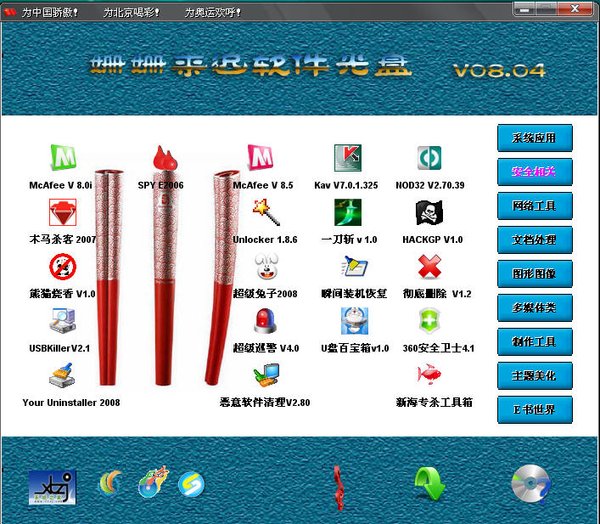The image size is (600, 524).
Task: Open the 文档处理 category
Action: coord(535,240)
